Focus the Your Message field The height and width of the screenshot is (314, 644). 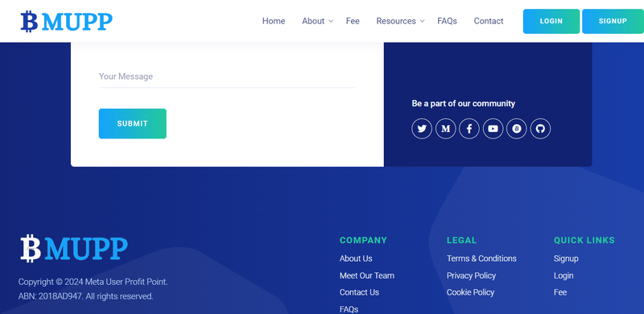pyautogui.click(x=227, y=76)
